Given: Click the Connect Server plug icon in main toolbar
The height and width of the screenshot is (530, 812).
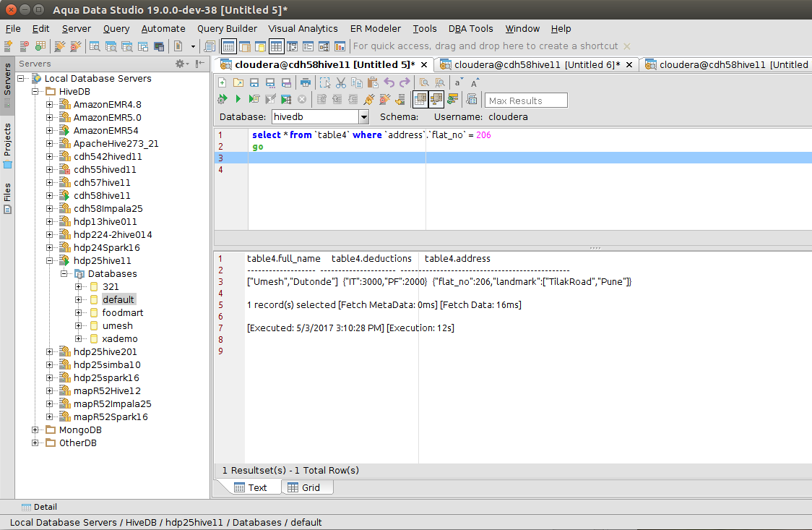Looking at the screenshot, I should click(59, 46).
